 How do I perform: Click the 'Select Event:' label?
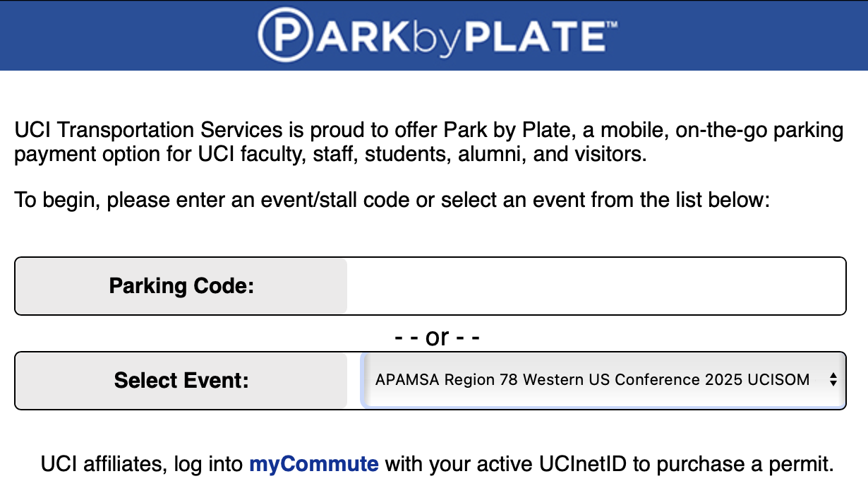[x=181, y=381]
